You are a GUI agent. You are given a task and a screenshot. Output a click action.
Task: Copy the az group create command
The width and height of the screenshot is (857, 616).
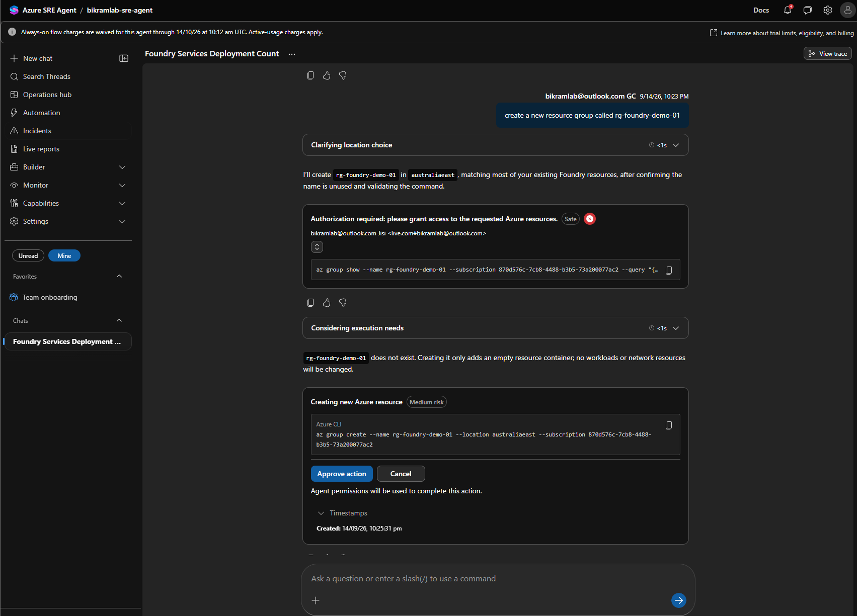[x=669, y=425]
